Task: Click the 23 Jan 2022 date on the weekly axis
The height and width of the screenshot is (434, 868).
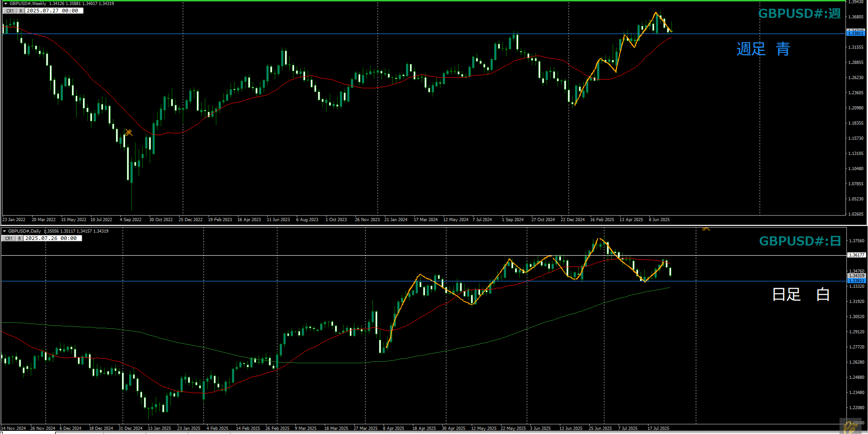Action: click(x=14, y=220)
